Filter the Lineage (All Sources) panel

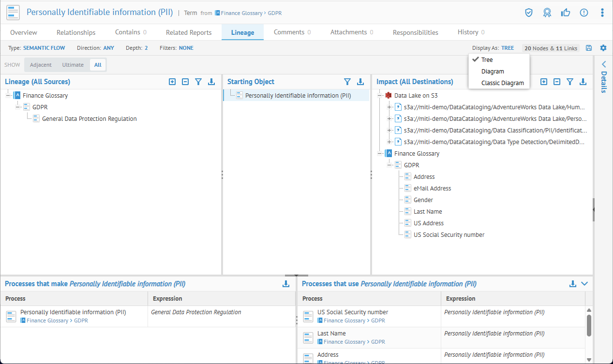coord(198,82)
